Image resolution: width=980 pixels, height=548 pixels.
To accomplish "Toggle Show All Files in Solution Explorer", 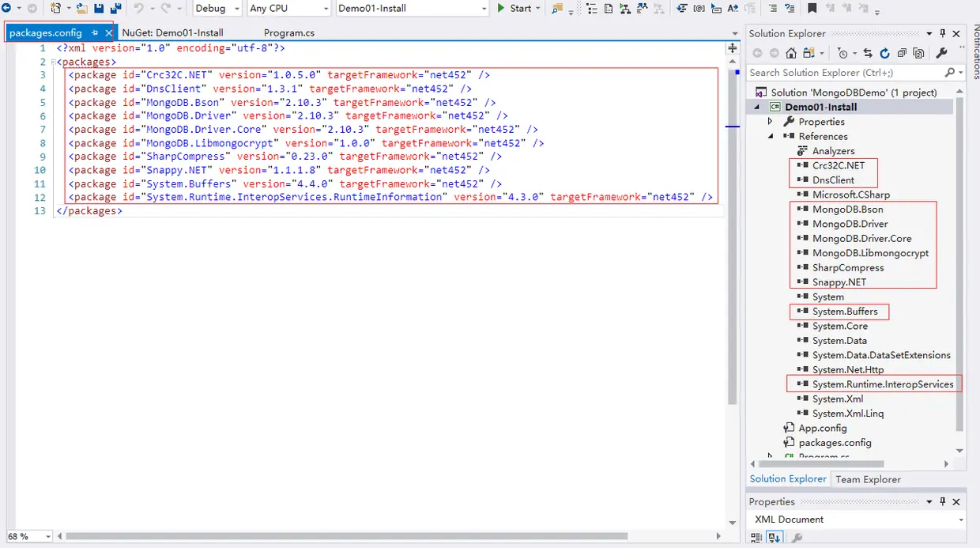I will pos(918,53).
